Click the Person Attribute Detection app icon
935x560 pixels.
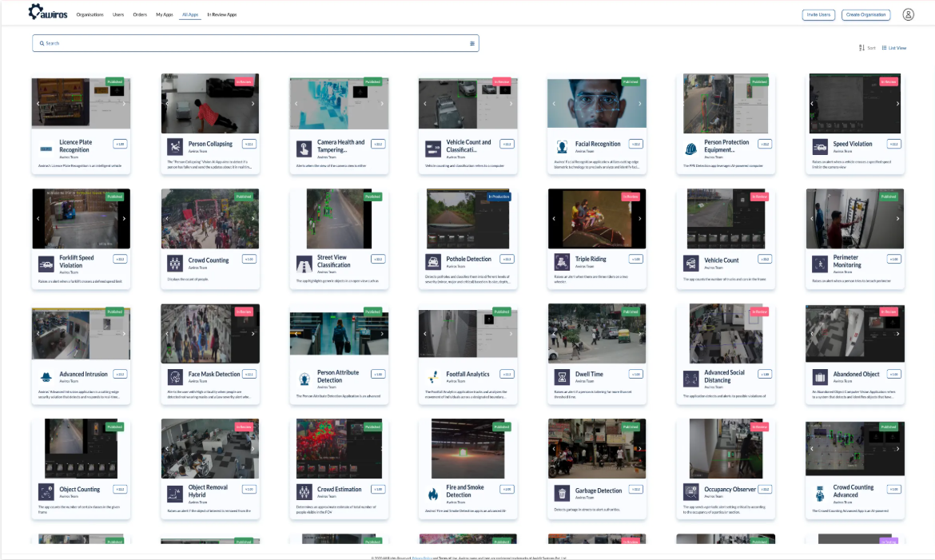pyautogui.click(x=304, y=379)
